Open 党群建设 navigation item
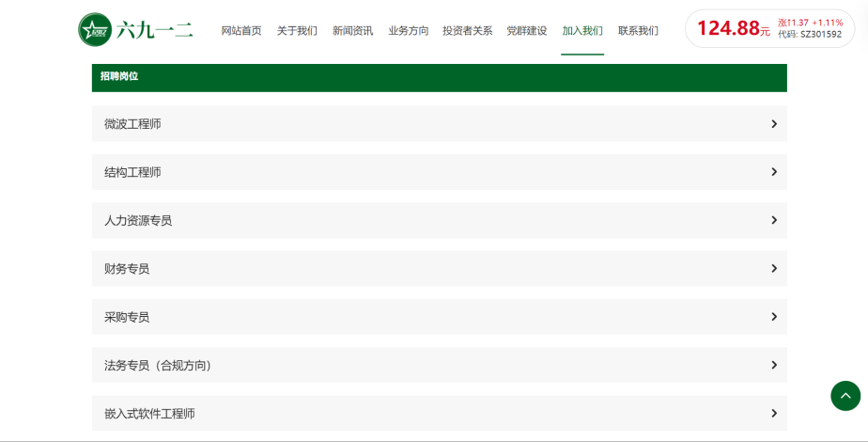 point(527,31)
